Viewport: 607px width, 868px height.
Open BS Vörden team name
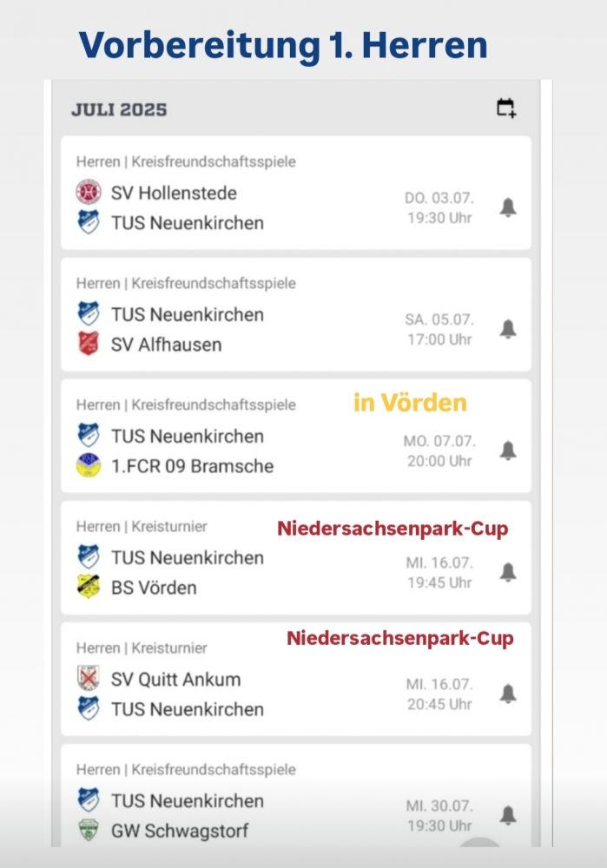(x=154, y=588)
